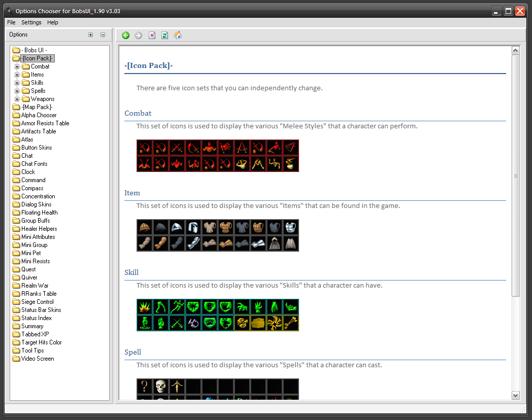Open the Quest option
The image size is (532, 420).
(24, 270)
